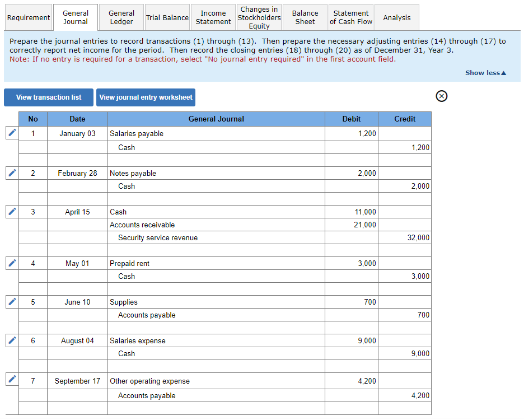Open Changes in Stockholders Equity tab
Viewport: 524px width, 420px height.
point(259,17)
